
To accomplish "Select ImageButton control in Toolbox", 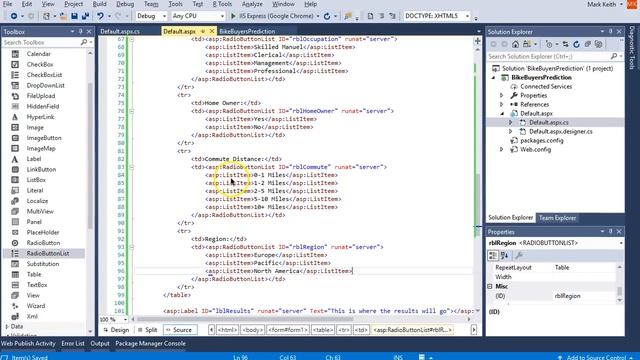I will coord(44,138).
